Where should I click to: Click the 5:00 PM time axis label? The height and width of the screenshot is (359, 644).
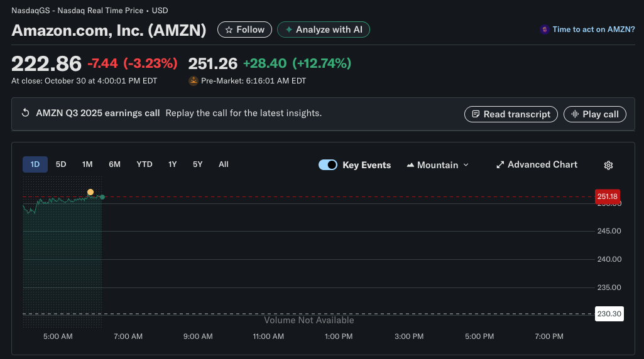pyautogui.click(x=479, y=336)
